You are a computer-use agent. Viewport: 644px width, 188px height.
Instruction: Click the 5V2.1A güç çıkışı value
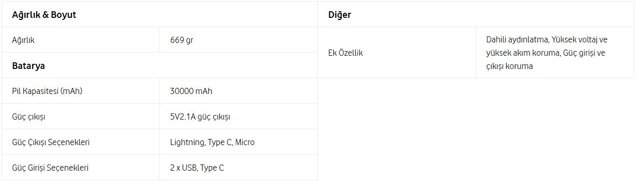click(200, 116)
